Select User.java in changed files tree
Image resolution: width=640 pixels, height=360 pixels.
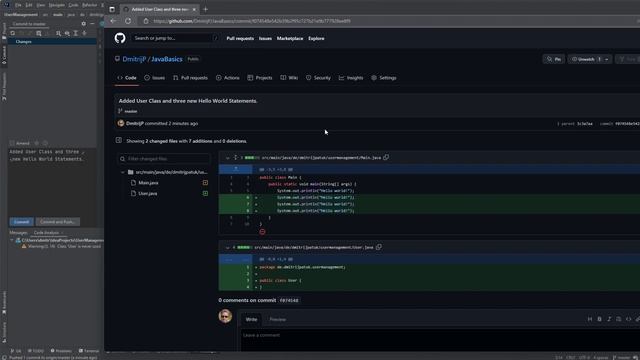pyautogui.click(x=148, y=193)
